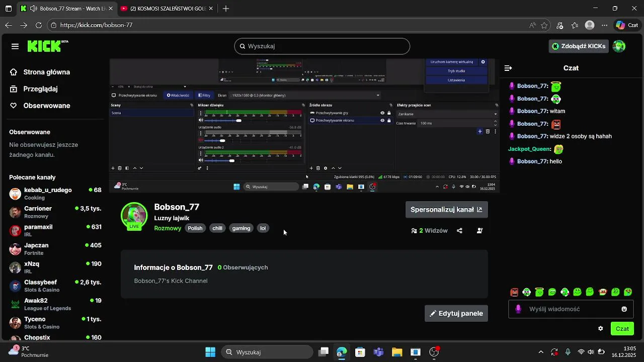
Task: Refresh the browser page
Action: tap(39, 25)
